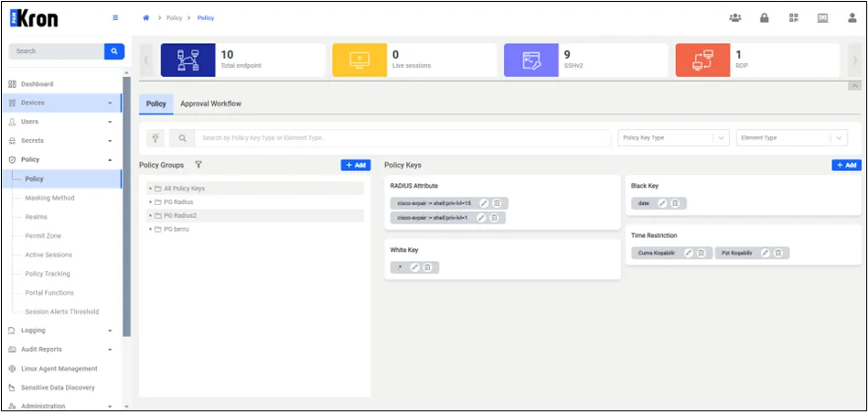Collapse the statistics cards panel arrow
This screenshot has width=868, height=412.
pyautogui.click(x=854, y=86)
